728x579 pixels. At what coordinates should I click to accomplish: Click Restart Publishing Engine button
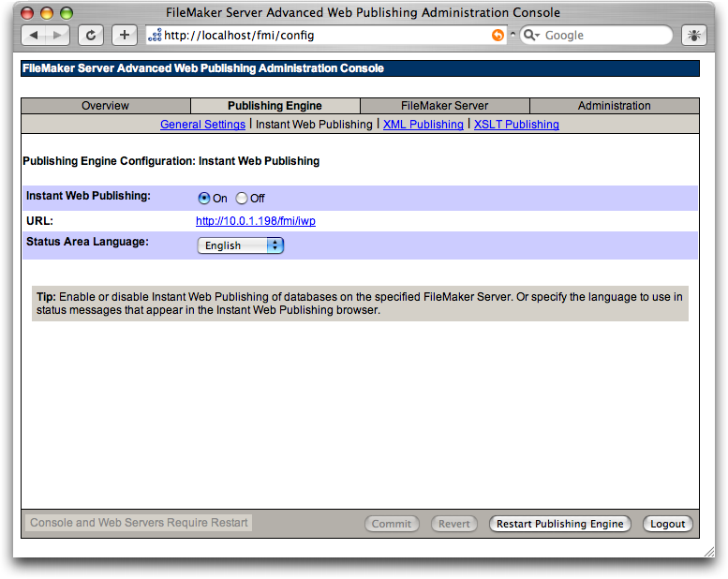(560, 524)
